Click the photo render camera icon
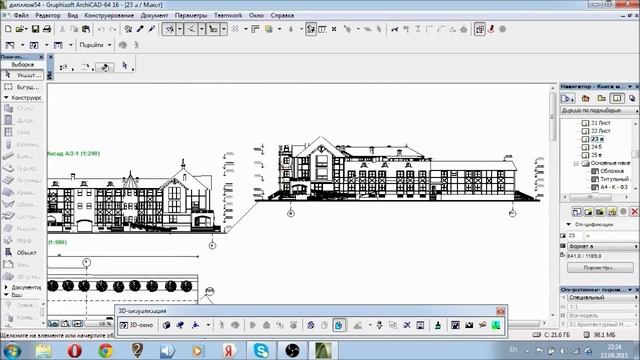Image resolution: width=640 pixels, height=360 pixels. [469, 325]
